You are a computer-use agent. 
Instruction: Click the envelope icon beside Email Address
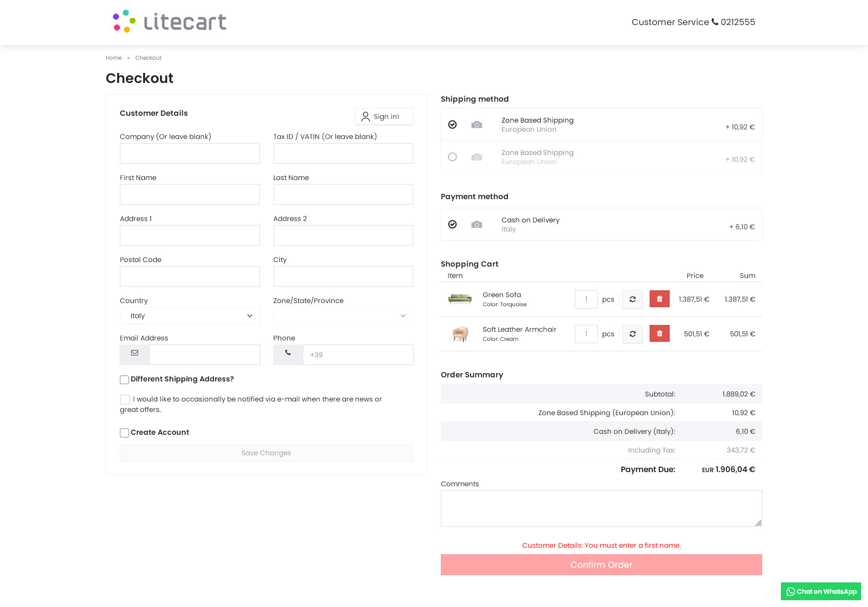(x=134, y=354)
